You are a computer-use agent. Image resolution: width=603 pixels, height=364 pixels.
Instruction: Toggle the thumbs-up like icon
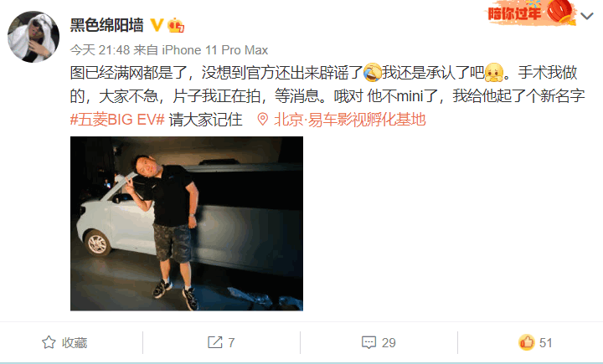click(x=527, y=342)
